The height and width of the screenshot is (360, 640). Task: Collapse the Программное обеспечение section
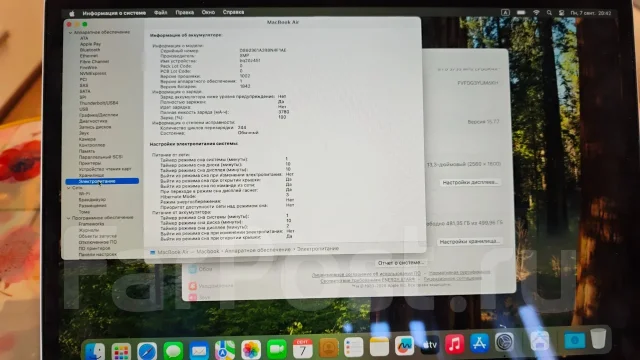(68, 218)
